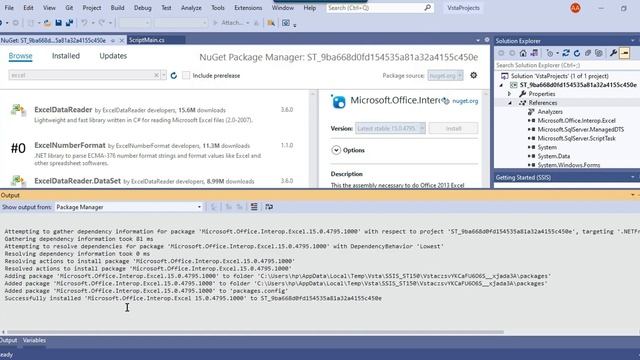Click the Find in Files toolbar icon

[x=271, y=23]
